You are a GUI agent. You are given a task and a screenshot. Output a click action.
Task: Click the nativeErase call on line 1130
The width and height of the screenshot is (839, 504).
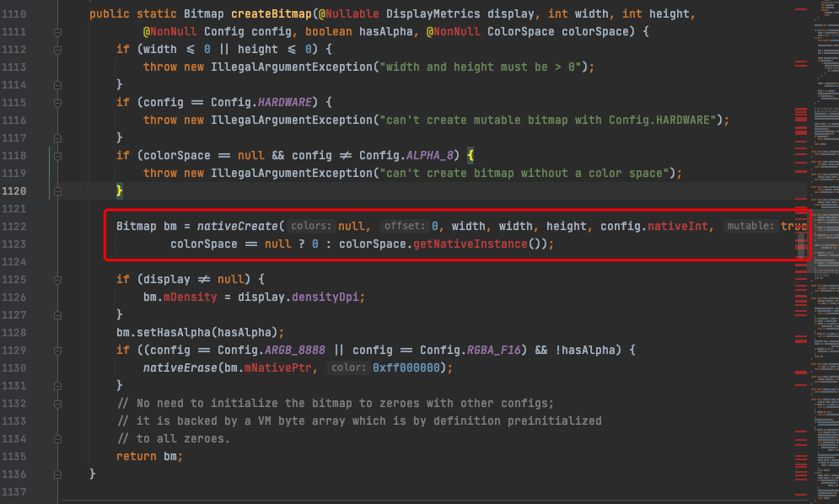point(180,367)
